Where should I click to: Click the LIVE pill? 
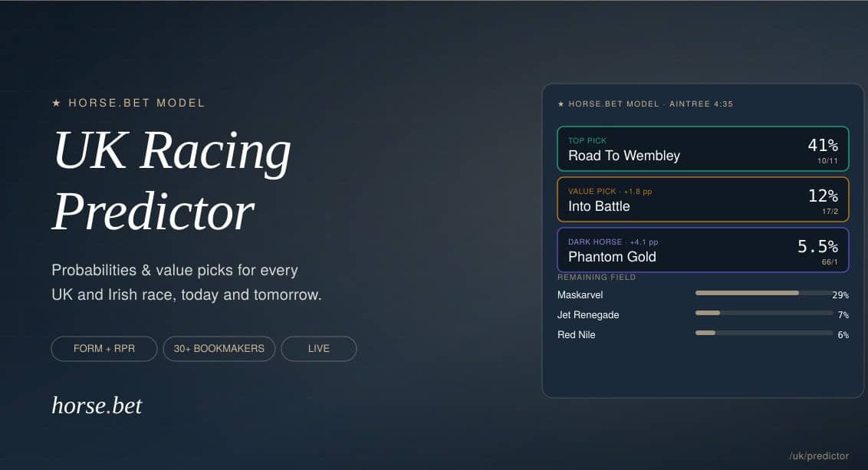coord(319,349)
